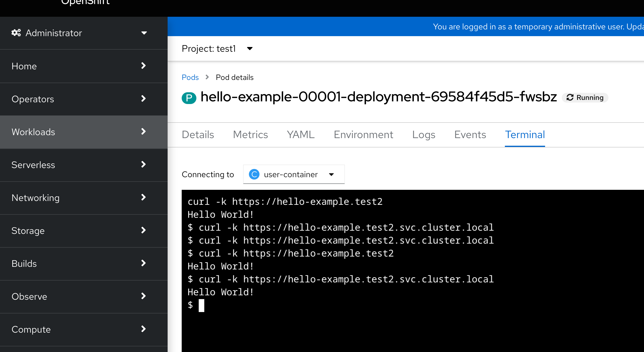The height and width of the screenshot is (352, 644).
Task: Expand the Storage chevron arrow
Action: pos(143,230)
